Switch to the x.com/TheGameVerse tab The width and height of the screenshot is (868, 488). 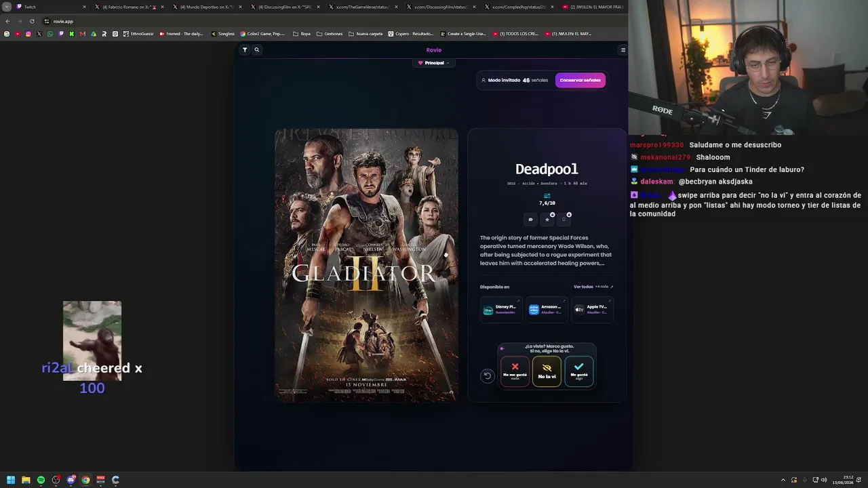tap(362, 7)
